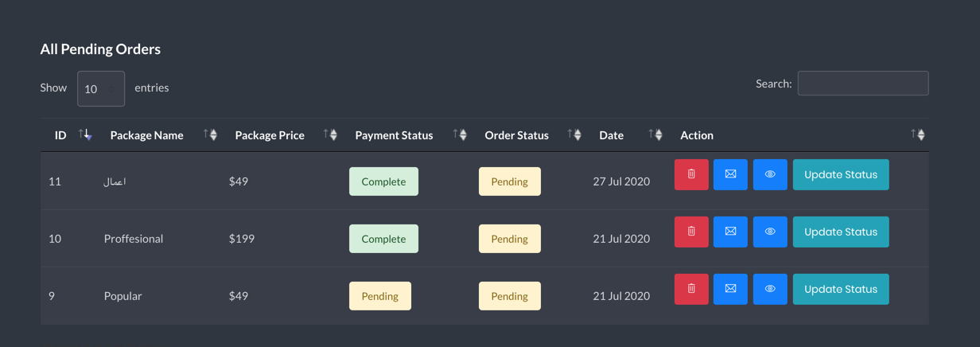Viewport: 980px width, 347px height.
Task: Sort by Package Price column arrows
Action: click(330, 135)
